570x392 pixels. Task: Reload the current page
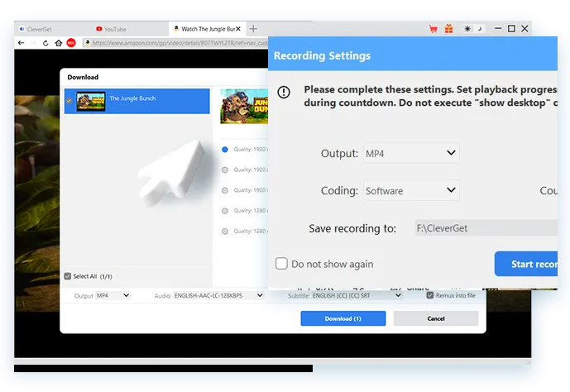46,43
